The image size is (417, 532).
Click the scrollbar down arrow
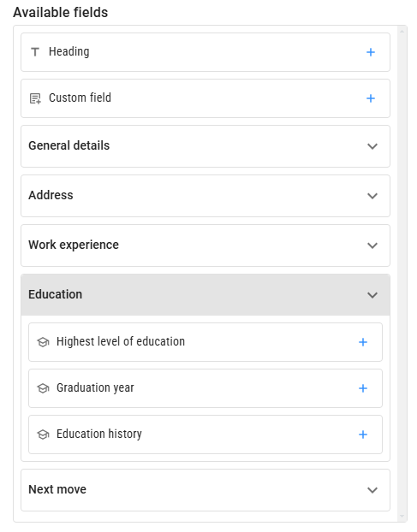tap(402, 517)
